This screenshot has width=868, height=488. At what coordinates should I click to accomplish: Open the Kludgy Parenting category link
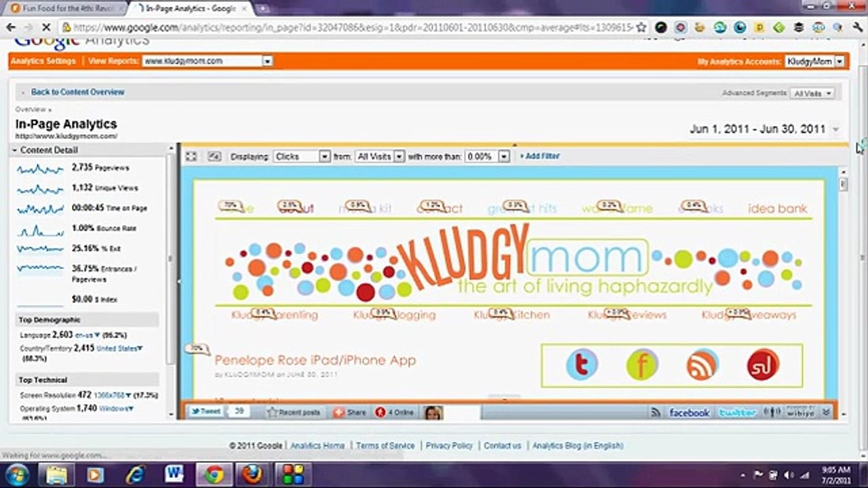274,315
